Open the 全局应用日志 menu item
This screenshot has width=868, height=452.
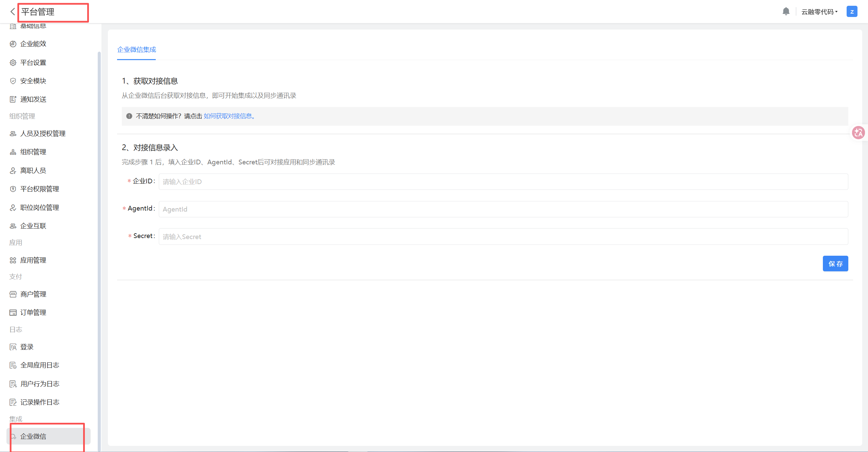tap(40, 365)
